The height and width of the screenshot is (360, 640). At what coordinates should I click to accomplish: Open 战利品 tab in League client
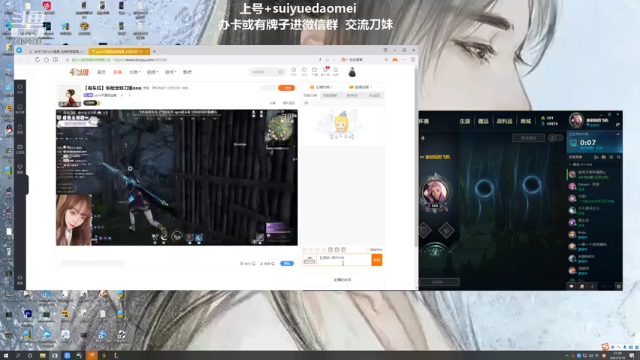504,121
